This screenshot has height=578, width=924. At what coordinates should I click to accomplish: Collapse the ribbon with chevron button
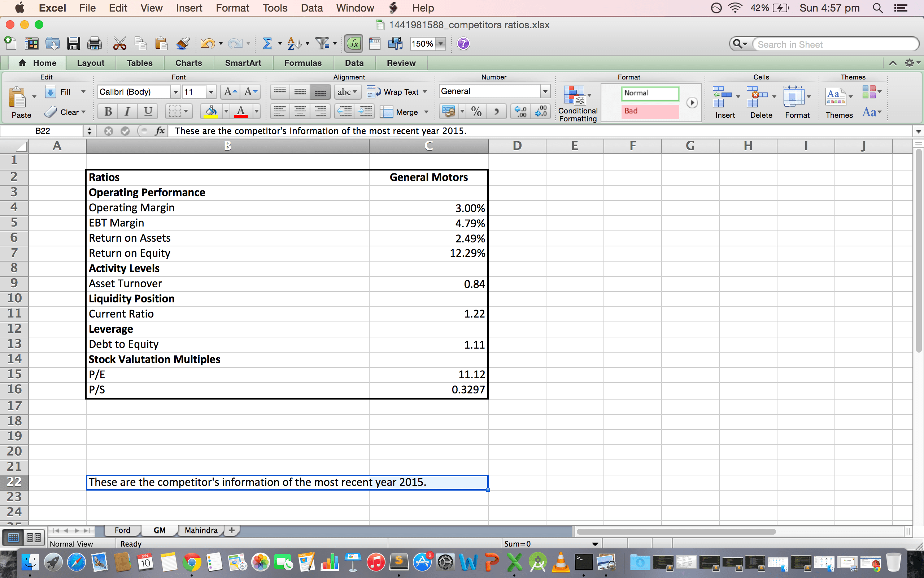coord(893,63)
